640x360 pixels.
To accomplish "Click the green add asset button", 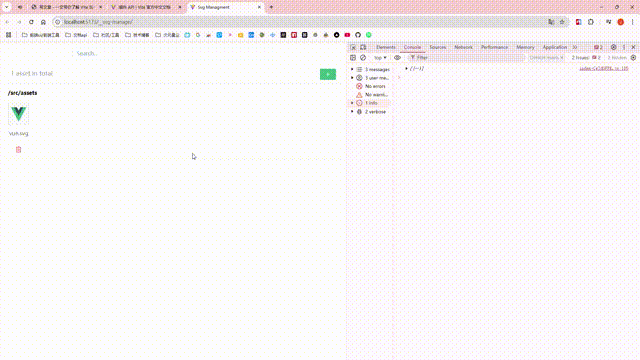I will (x=328, y=74).
